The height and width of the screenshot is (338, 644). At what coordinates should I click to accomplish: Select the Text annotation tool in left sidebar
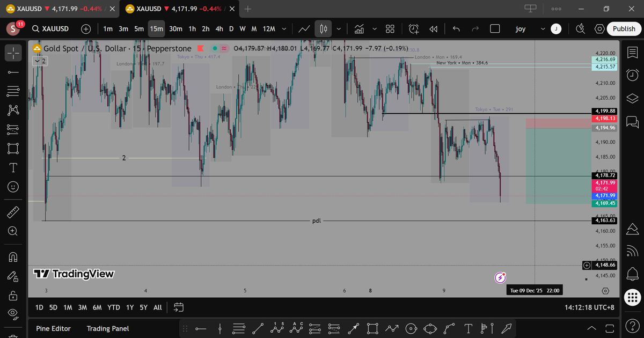(x=13, y=167)
